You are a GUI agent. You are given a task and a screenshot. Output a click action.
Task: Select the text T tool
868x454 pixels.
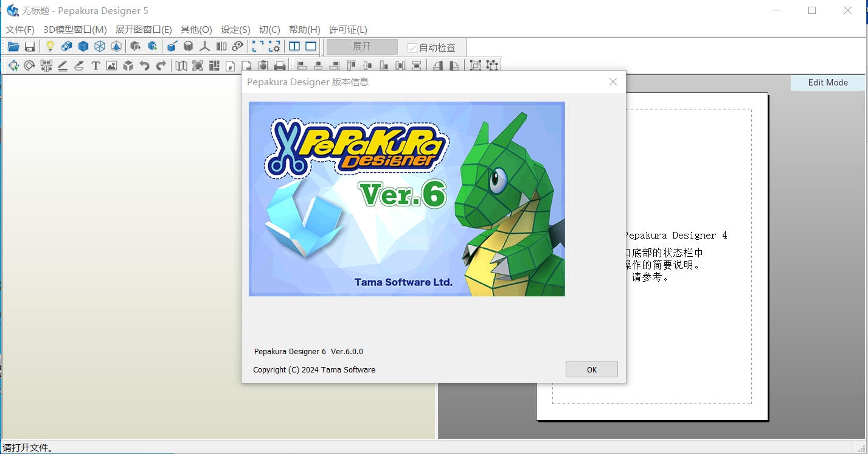(x=95, y=66)
